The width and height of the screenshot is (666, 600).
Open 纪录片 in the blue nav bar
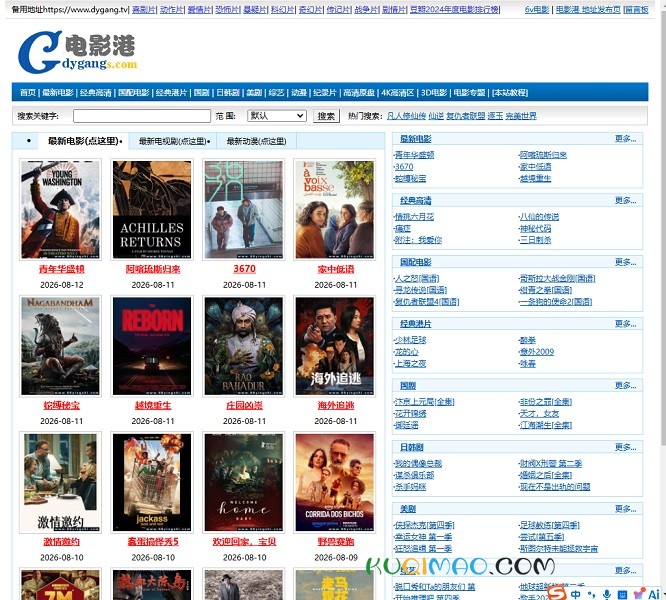coord(325,93)
